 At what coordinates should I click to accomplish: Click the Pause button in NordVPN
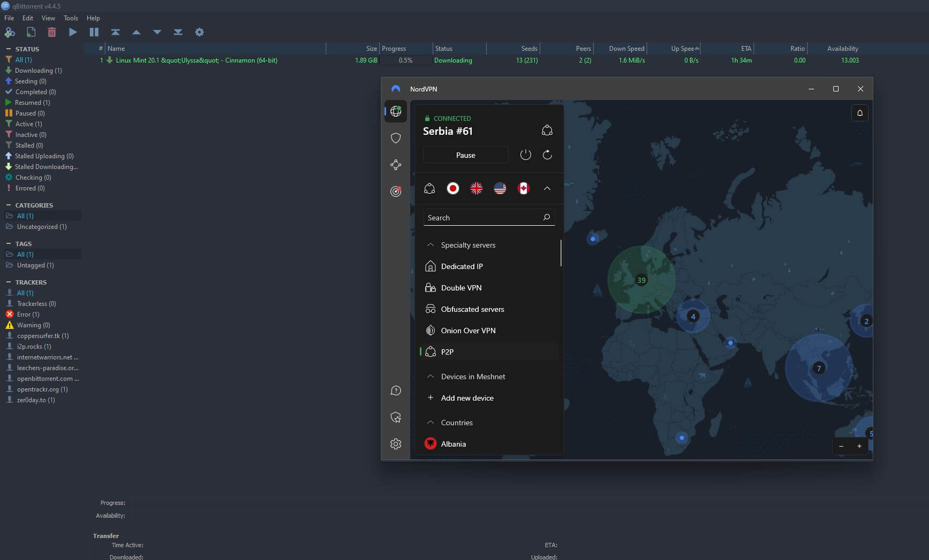coord(465,155)
